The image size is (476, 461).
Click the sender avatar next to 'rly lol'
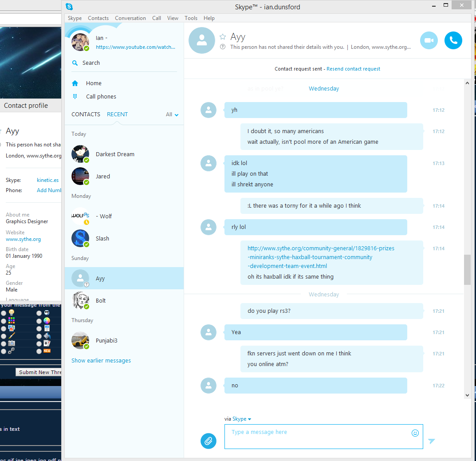click(208, 227)
